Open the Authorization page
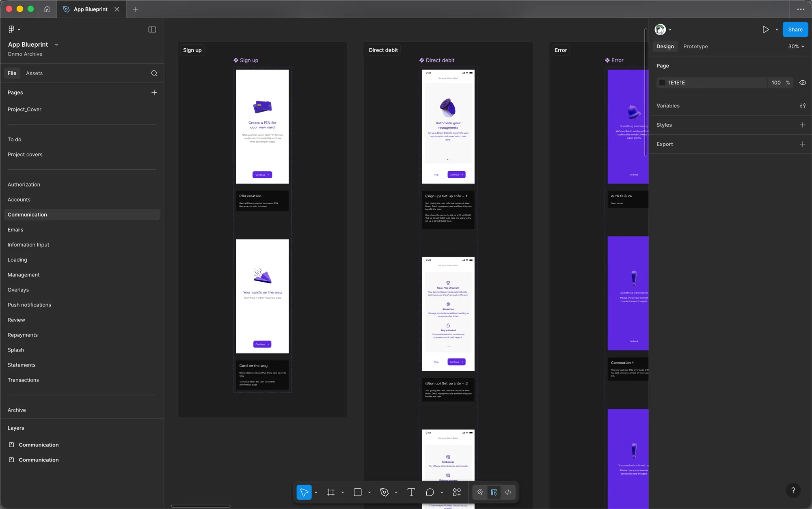Screen dimensions: 812x509 [24, 184]
